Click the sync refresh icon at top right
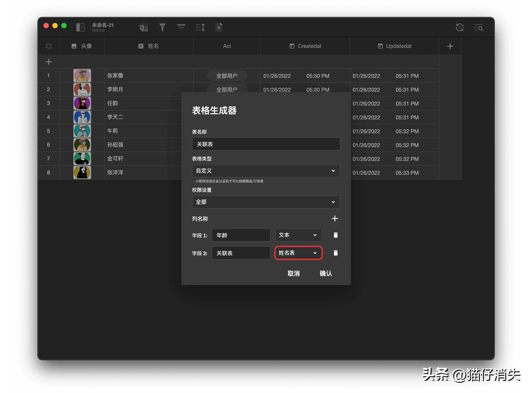This screenshot has width=532, height=393. coord(460,27)
